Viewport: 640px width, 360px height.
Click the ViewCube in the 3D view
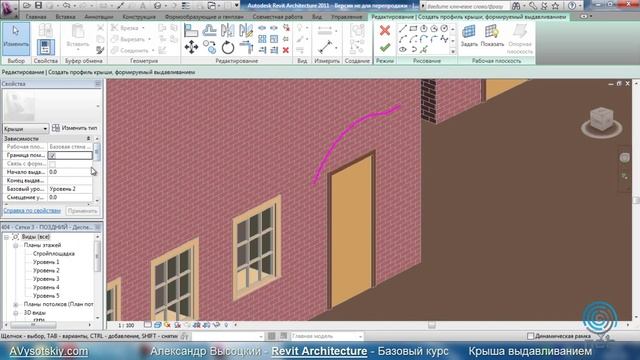(x=601, y=120)
